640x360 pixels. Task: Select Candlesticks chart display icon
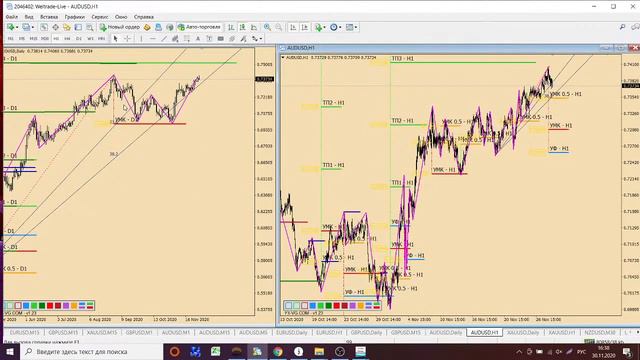[x=242, y=27]
